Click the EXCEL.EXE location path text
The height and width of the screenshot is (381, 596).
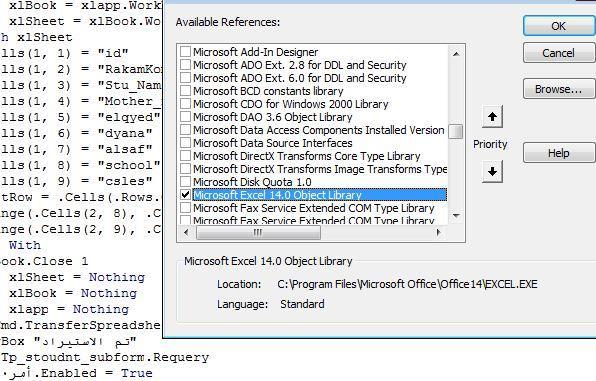[407, 284]
